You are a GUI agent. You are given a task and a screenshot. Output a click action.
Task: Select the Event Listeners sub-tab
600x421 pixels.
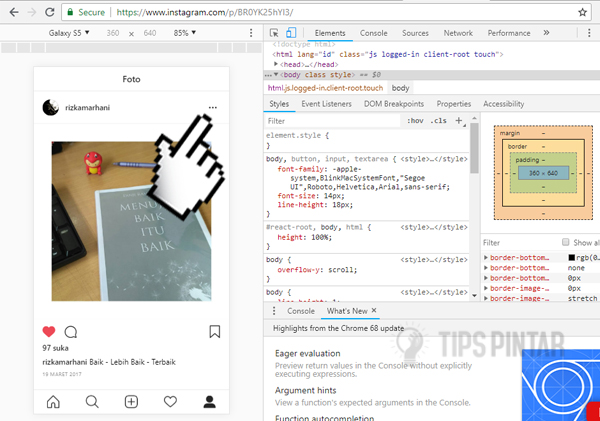coord(326,104)
